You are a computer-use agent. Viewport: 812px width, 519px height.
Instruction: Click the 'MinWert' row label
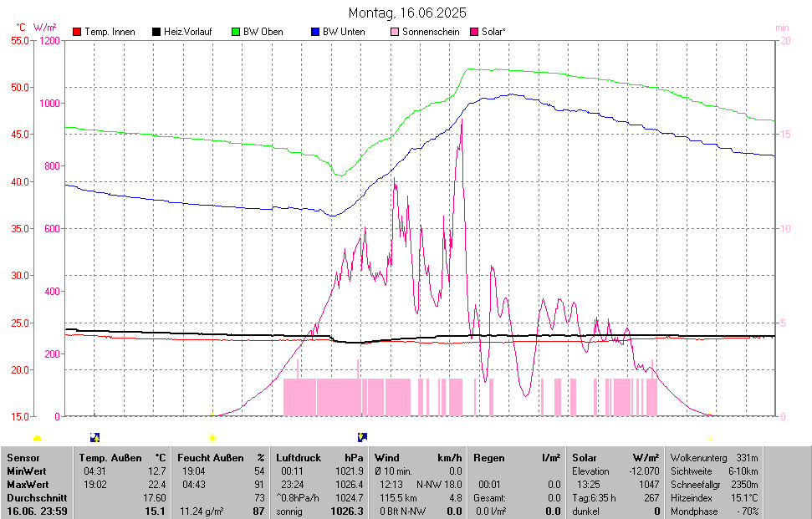point(27,471)
